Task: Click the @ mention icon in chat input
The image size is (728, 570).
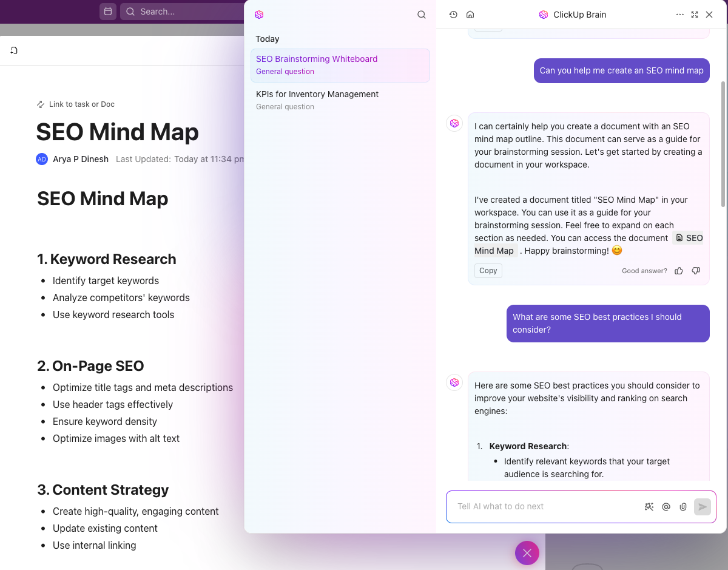Action: pos(666,506)
